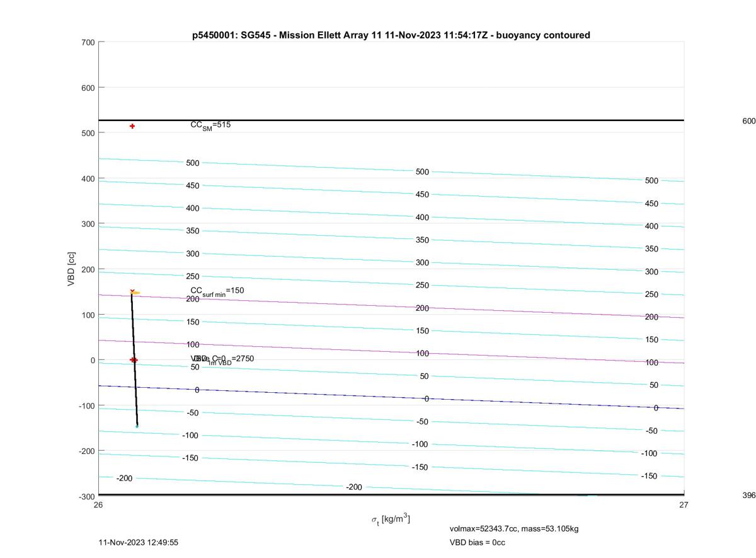Click the x-axis tick label "26"
756x558 pixels.
pos(98,504)
